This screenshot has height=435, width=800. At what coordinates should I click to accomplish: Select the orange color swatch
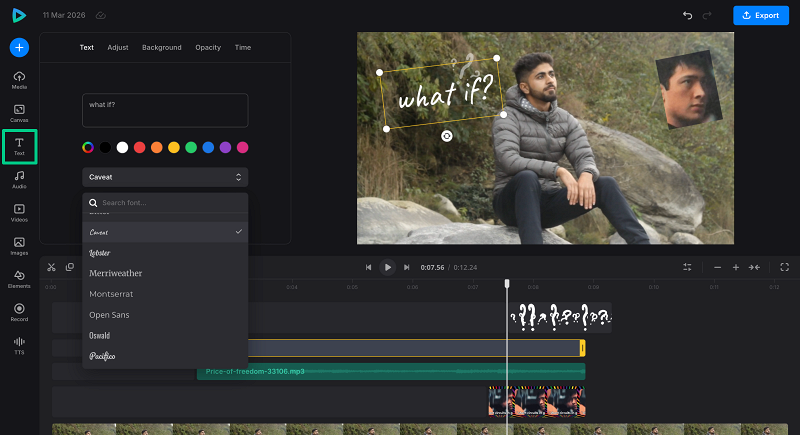[x=157, y=147]
